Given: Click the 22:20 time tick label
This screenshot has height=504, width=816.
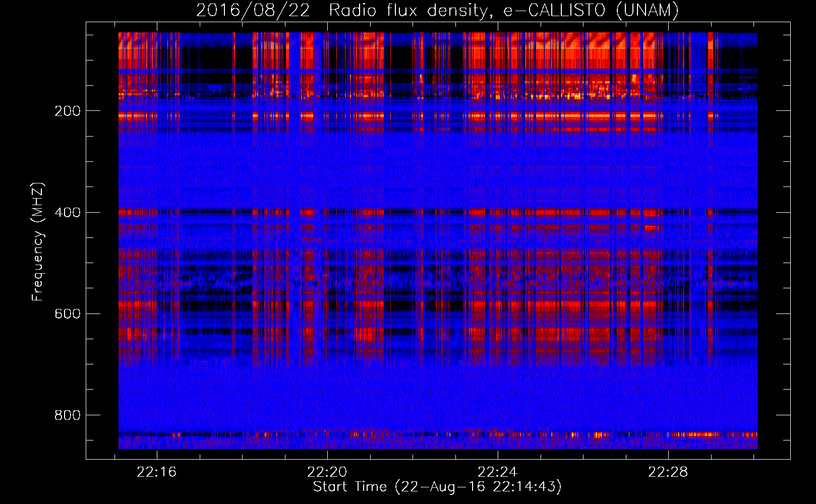Looking at the screenshot, I should pyautogui.click(x=327, y=472).
